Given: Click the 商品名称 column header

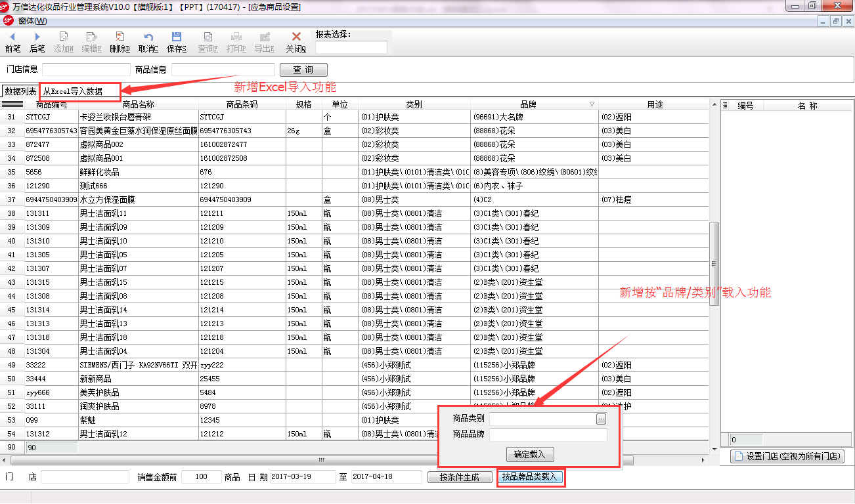Looking at the screenshot, I should (x=138, y=104).
